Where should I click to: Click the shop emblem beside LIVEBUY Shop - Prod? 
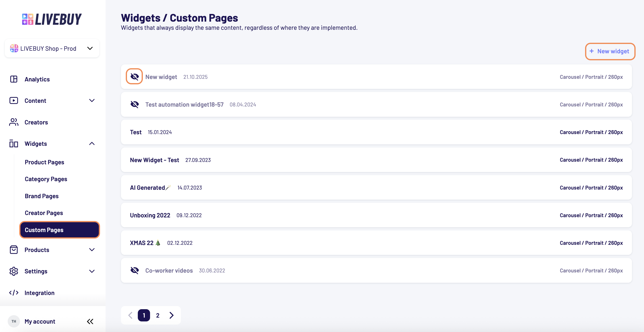pyautogui.click(x=14, y=49)
